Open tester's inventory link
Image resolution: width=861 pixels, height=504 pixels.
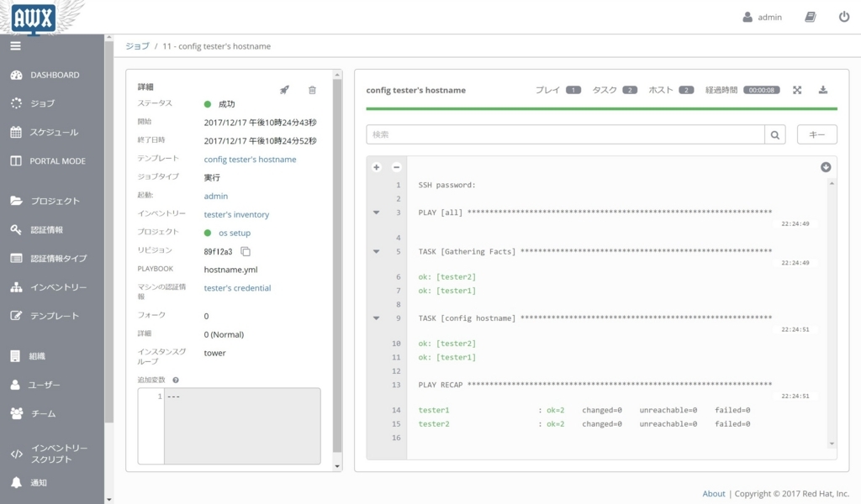[236, 214]
